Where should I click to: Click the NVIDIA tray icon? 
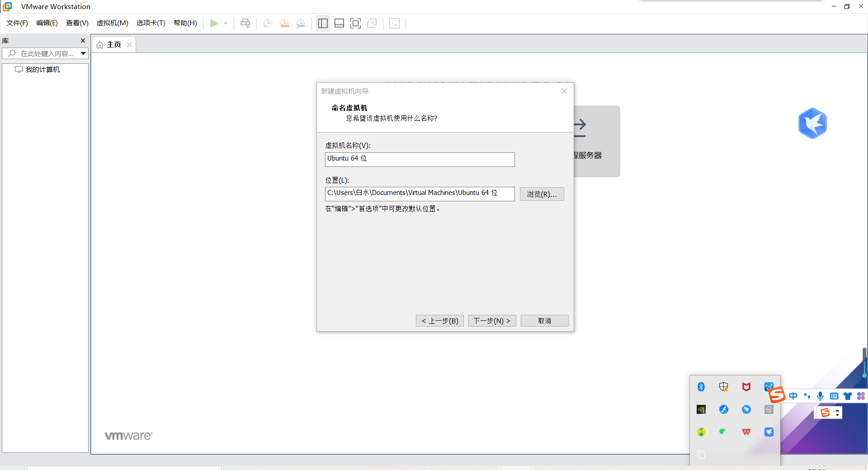click(x=701, y=409)
